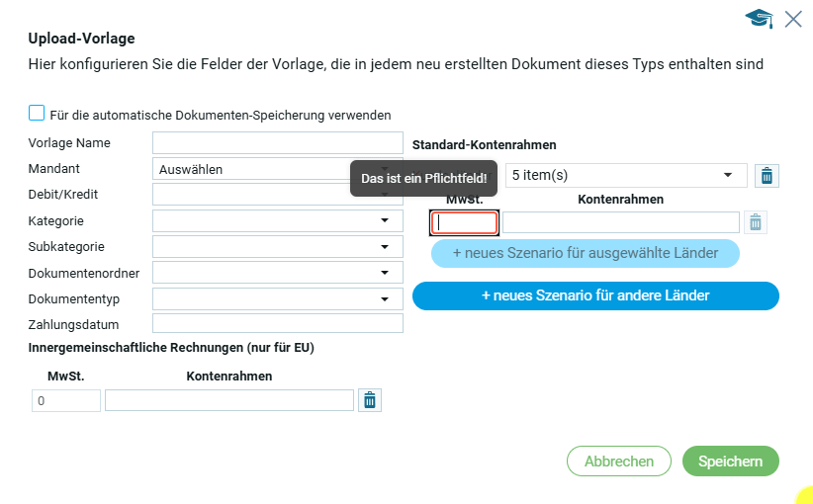Open the Subkategorie dropdown
Image resolution: width=813 pixels, height=504 pixels.
[278, 246]
